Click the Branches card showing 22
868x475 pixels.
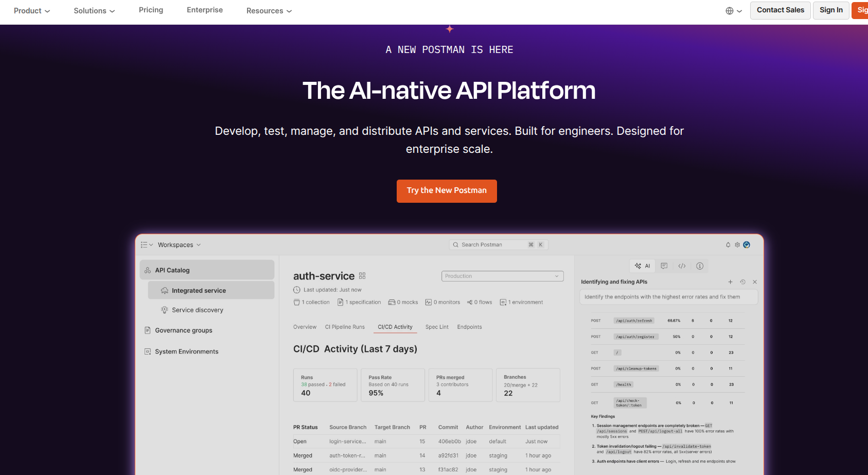528,385
